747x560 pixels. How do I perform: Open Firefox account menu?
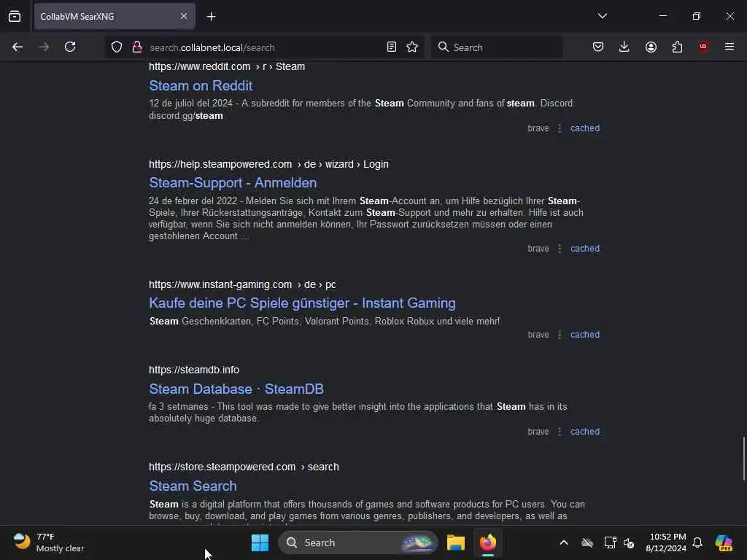(651, 47)
